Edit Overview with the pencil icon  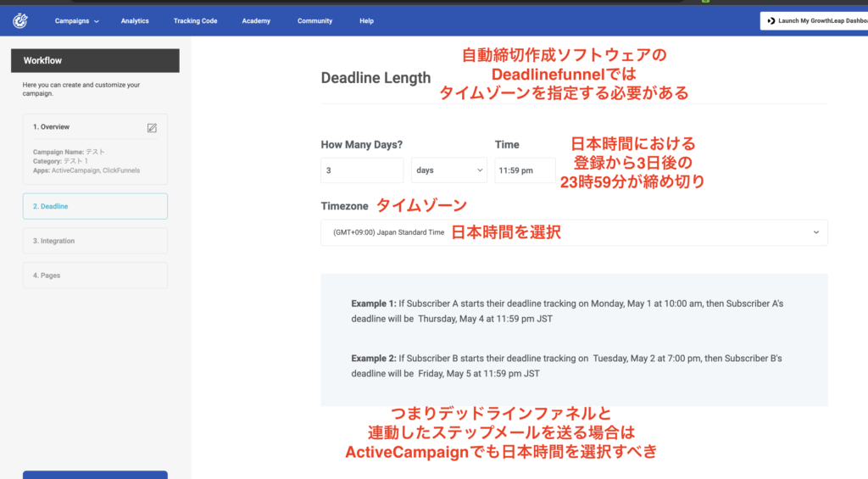click(x=152, y=128)
